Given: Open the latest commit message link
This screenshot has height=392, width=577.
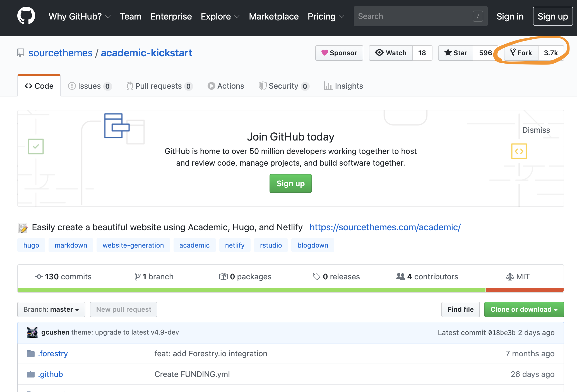Looking at the screenshot, I should 125,332.
